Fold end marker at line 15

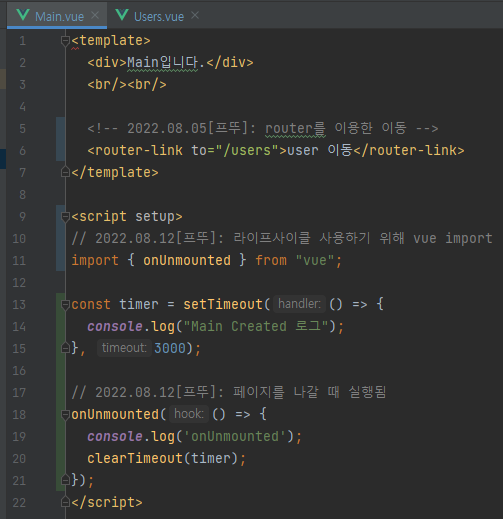[65, 348]
